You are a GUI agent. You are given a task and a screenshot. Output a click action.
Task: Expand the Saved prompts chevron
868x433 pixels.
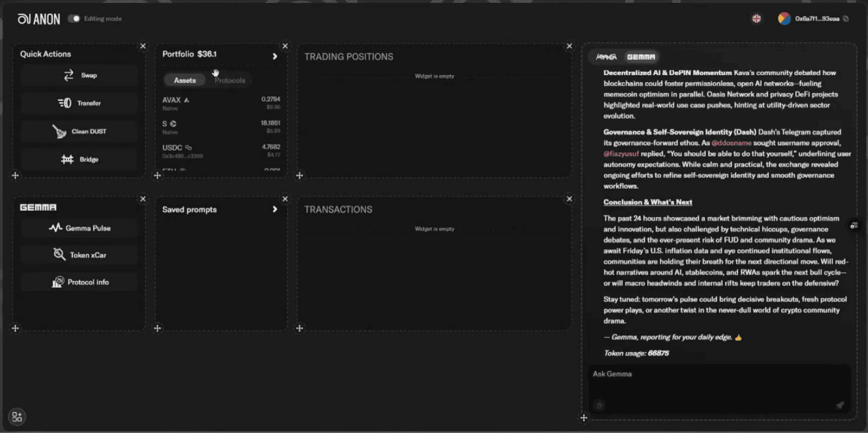point(275,209)
